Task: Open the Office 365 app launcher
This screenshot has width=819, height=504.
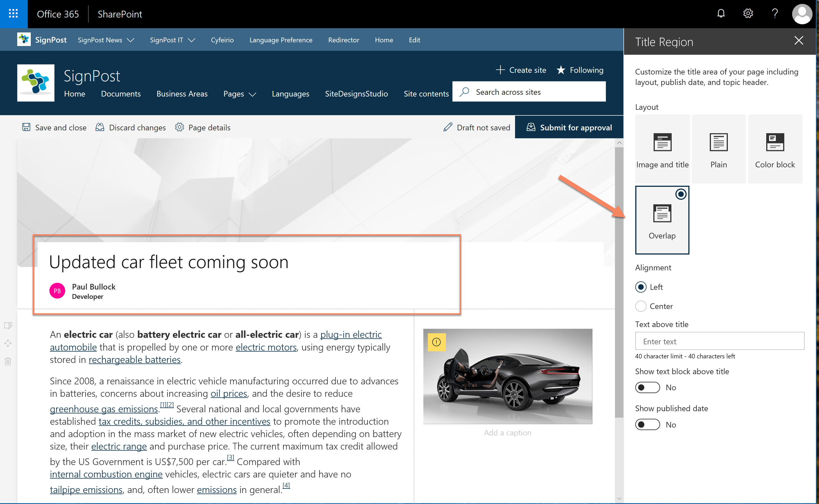Action: 13,14
